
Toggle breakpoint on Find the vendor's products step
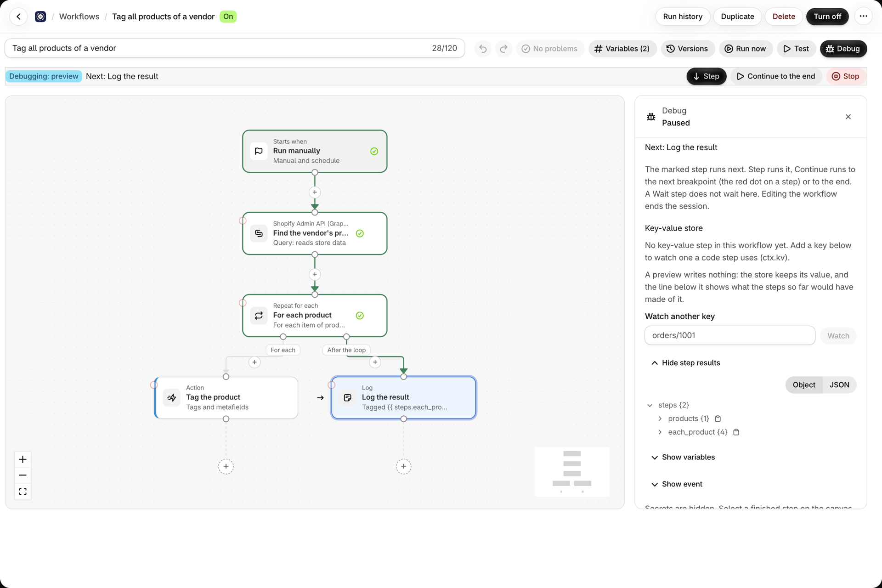[243, 220]
